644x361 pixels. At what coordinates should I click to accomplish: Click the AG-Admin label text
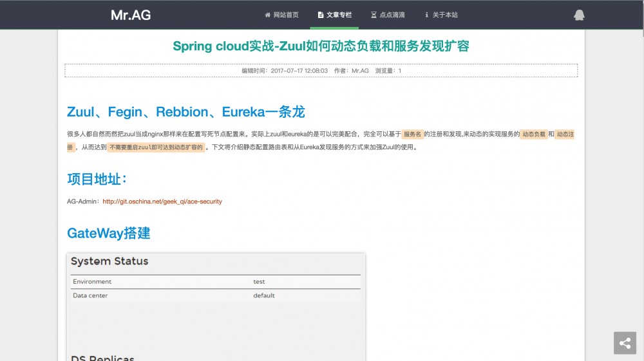point(82,201)
